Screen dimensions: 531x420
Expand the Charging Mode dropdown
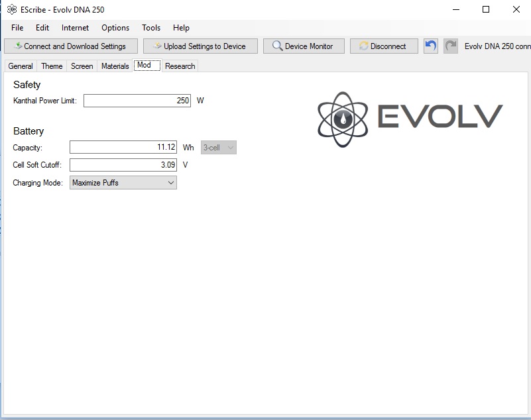(x=123, y=183)
